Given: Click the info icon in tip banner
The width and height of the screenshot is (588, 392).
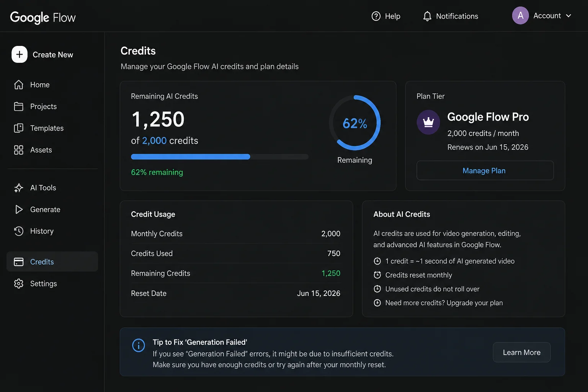Looking at the screenshot, I should pos(139,345).
